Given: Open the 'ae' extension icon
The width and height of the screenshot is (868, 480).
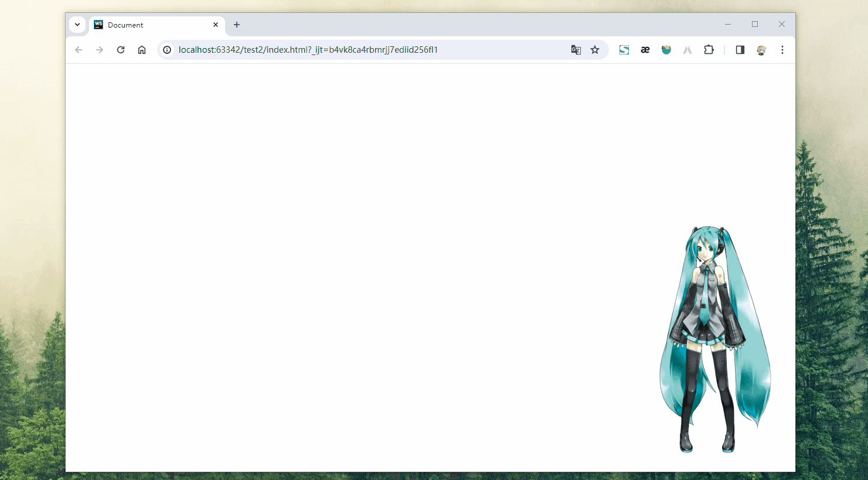Looking at the screenshot, I should coord(645,50).
